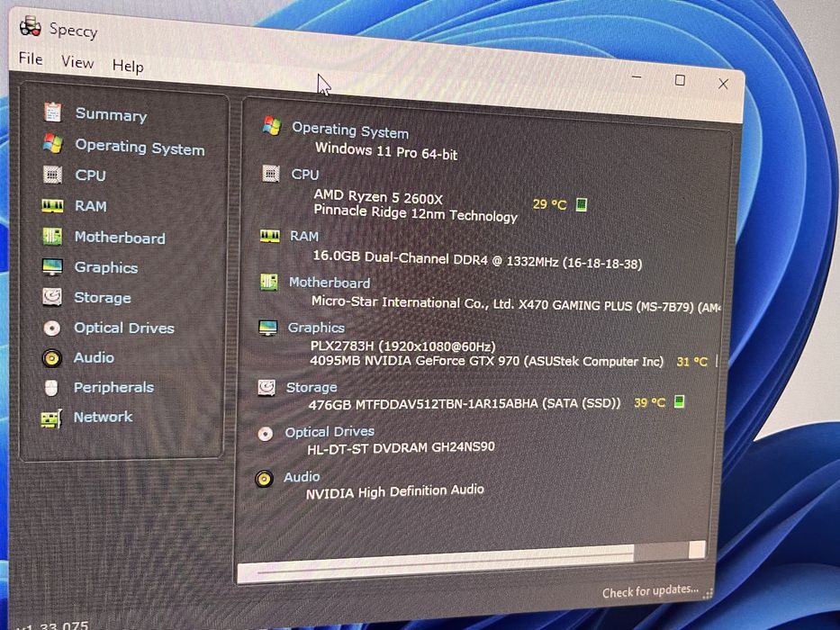Viewport: 840px width, 630px height.
Task: Click the horizontal scrollbar in summary panel
Action: tap(470, 563)
